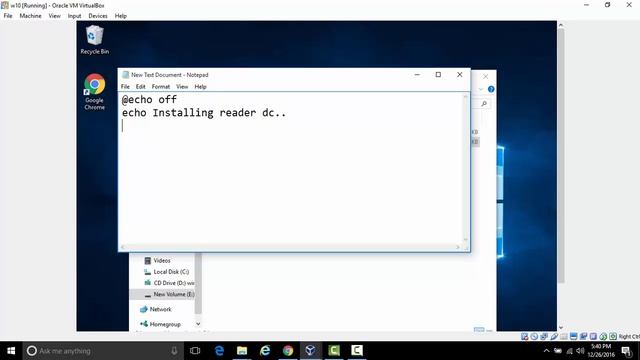Open Notepad View menu

pyautogui.click(x=182, y=87)
